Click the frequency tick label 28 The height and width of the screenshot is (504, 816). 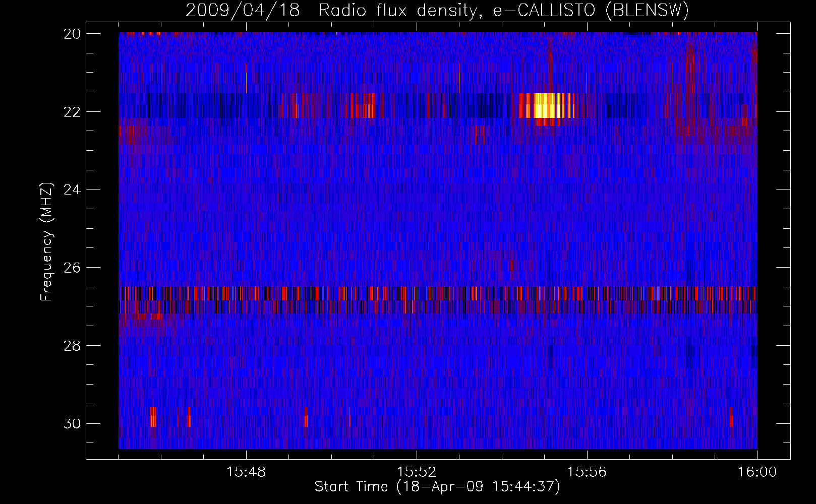click(72, 346)
